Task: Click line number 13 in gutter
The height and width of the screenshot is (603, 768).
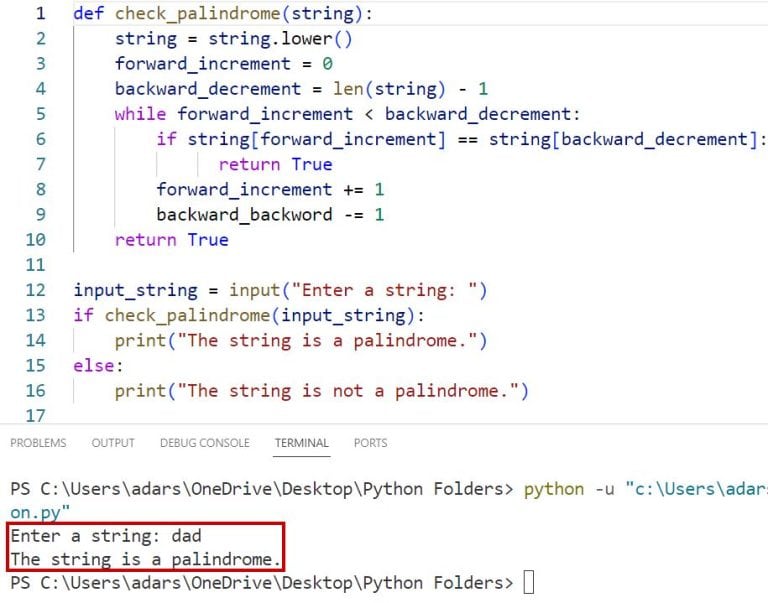Action: point(35,315)
